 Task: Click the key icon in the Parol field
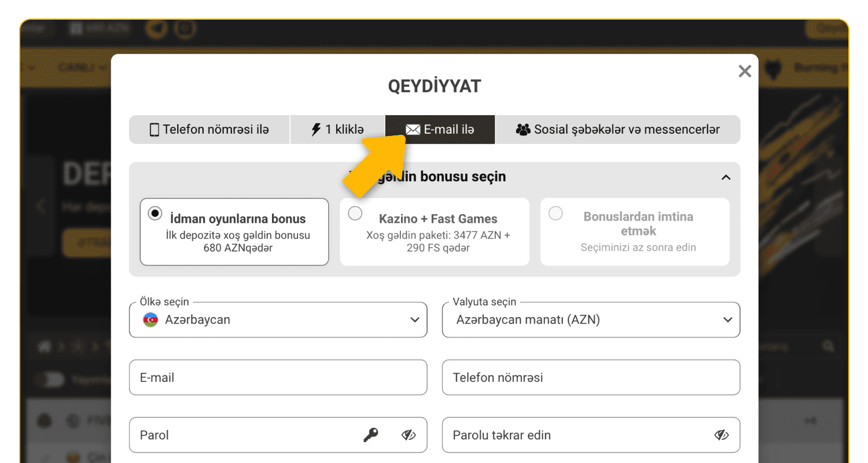coord(372,435)
